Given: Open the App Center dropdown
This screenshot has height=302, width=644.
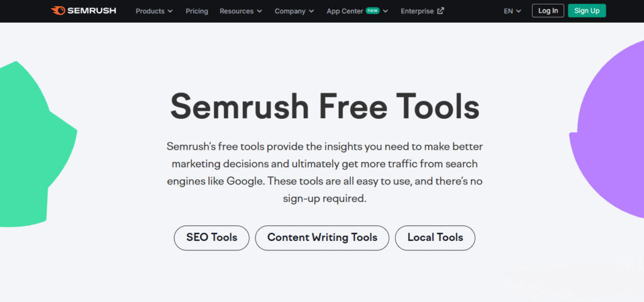Looking at the screenshot, I should point(346,11).
